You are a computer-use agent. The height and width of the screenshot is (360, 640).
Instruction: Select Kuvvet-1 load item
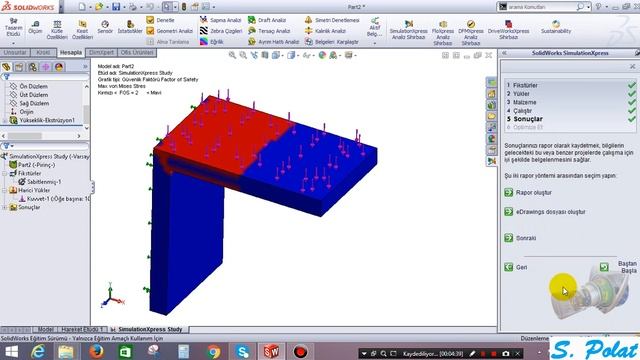54,199
